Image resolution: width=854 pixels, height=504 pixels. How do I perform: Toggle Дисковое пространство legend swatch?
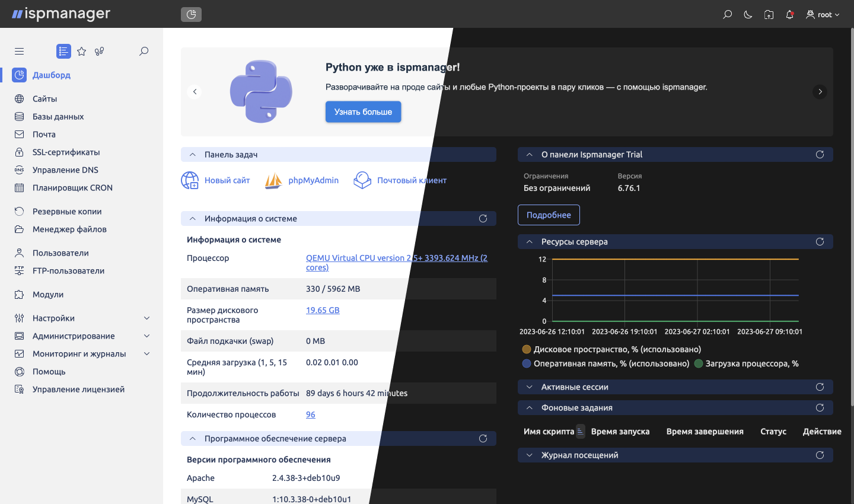(526, 349)
